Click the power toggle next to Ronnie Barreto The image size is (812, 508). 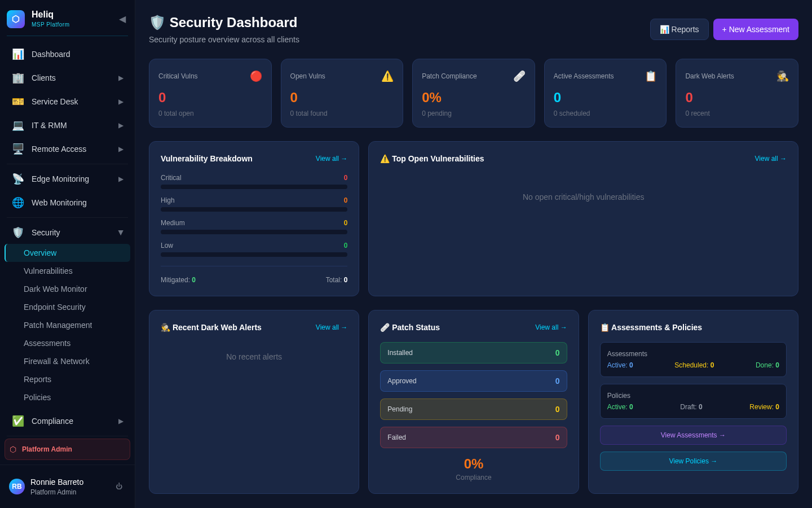tap(119, 486)
